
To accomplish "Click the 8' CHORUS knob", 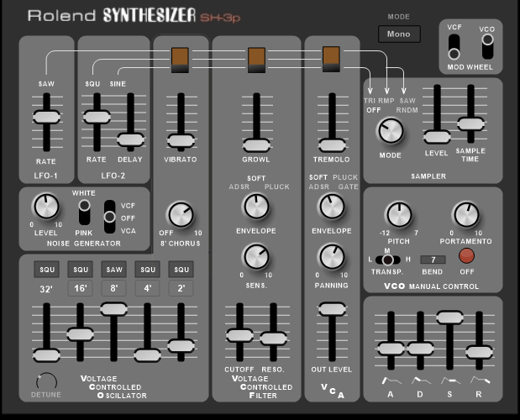I will (x=181, y=214).
